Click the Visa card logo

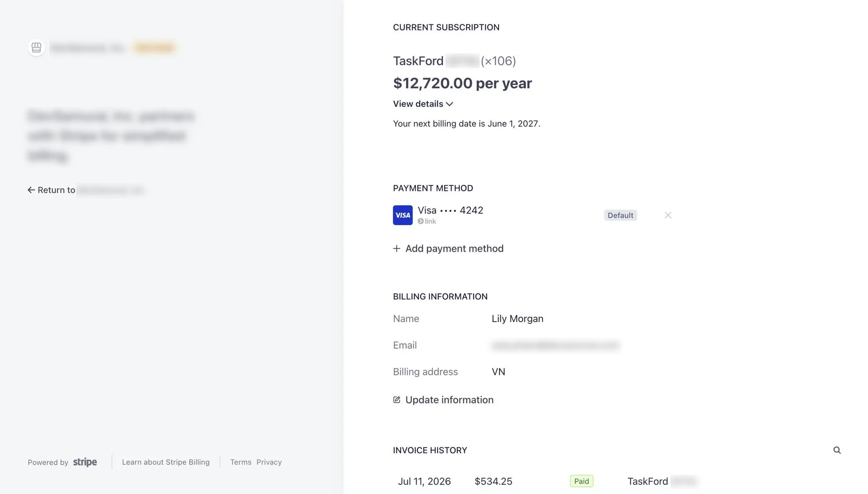click(x=402, y=215)
